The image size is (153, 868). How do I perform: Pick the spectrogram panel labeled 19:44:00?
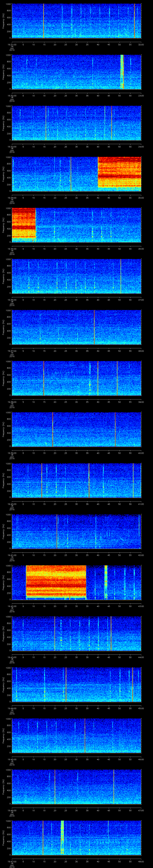pos(76,685)
